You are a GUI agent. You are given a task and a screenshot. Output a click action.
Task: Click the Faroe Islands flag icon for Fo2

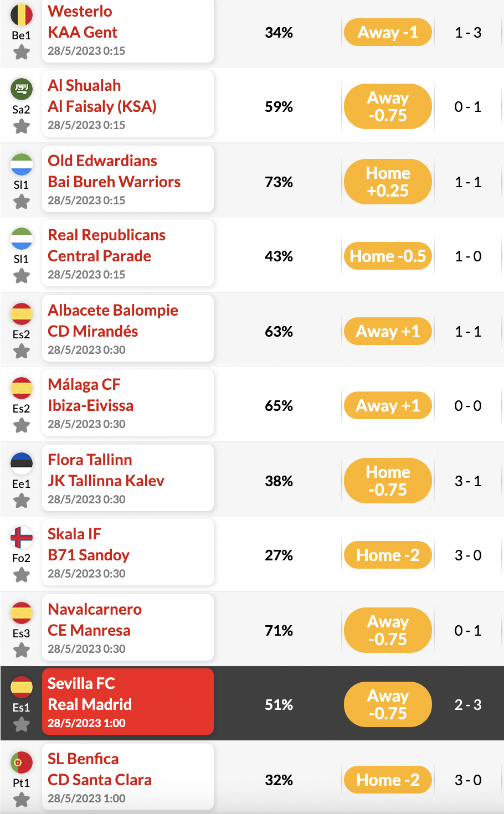pyautogui.click(x=22, y=537)
